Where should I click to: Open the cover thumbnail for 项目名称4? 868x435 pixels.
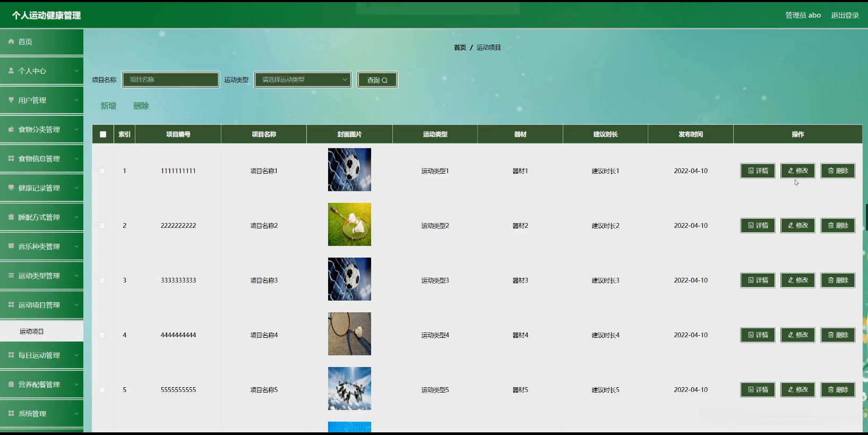coord(349,334)
